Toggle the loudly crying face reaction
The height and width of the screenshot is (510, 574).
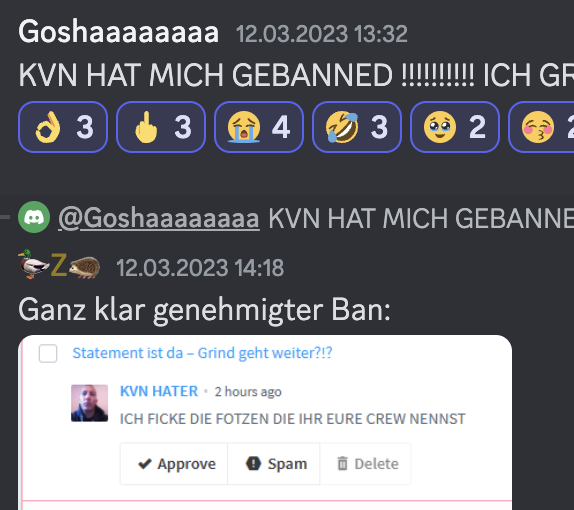tap(259, 127)
